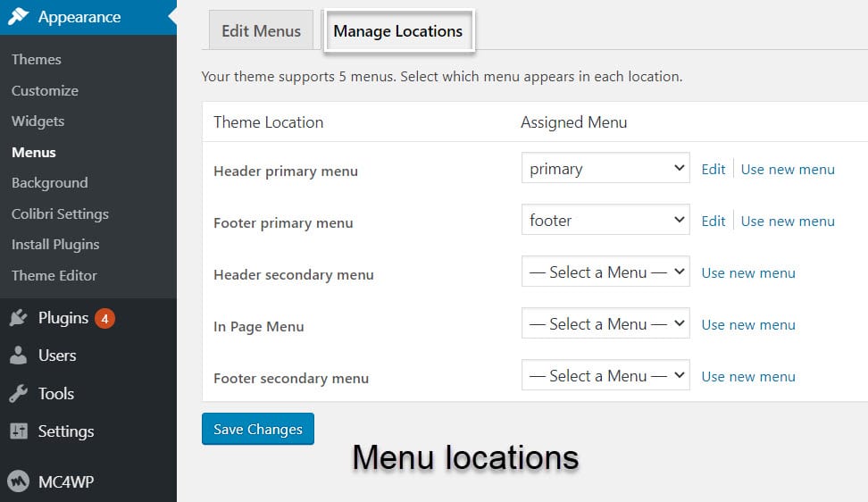Open Footer secondary menu dropdown
Viewport: 868px width, 502px height.
click(605, 375)
